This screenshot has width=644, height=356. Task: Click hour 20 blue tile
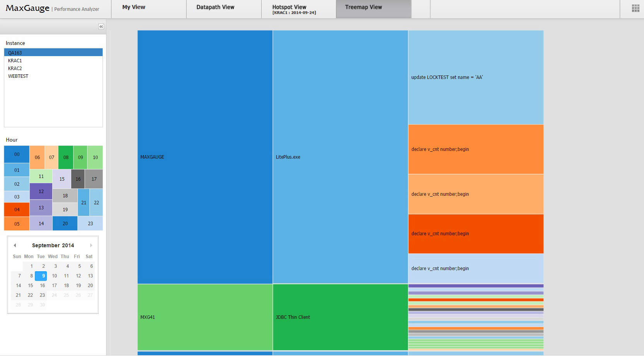coord(65,223)
